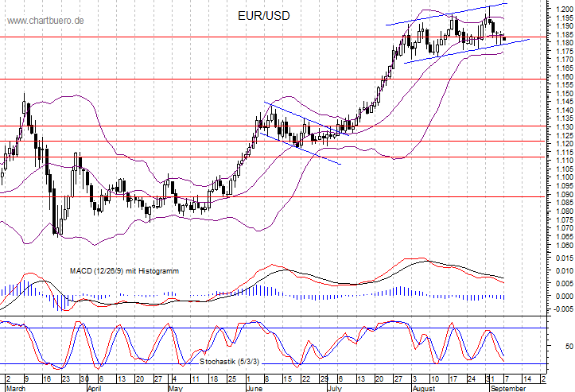This screenshot has width=575, height=392.
Task: Click the date label 24 in August
Action: tap(472, 378)
